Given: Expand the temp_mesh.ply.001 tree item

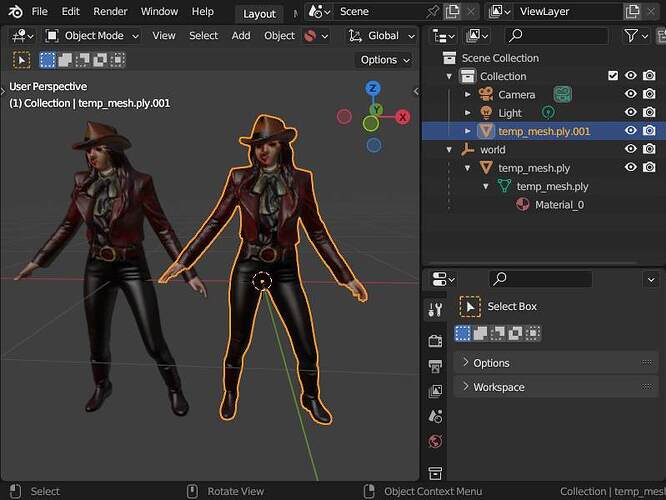Looking at the screenshot, I should (468, 131).
